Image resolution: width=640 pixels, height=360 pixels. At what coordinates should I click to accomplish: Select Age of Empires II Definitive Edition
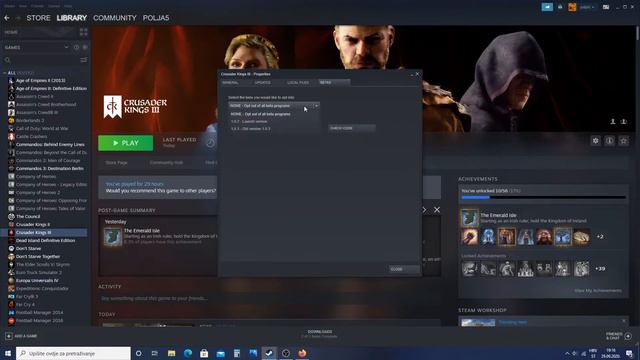point(51,88)
